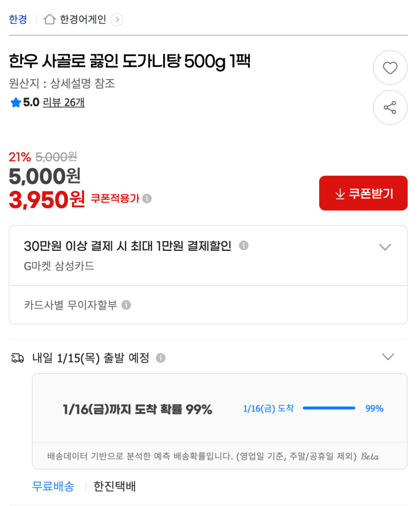Click info icon beside 출발 예정
Image resolution: width=420 pixels, height=506 pixels.
point(160,358)
